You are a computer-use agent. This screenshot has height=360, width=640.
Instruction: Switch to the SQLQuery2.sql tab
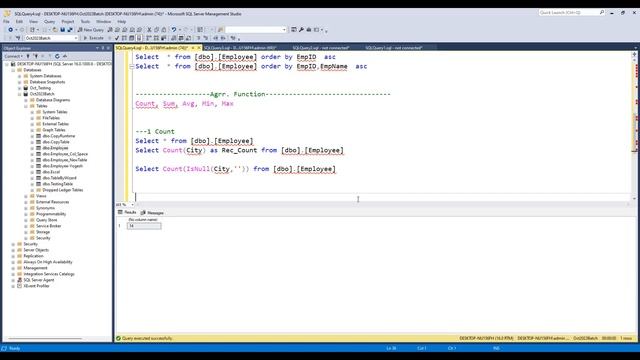(x=321, y=48)
